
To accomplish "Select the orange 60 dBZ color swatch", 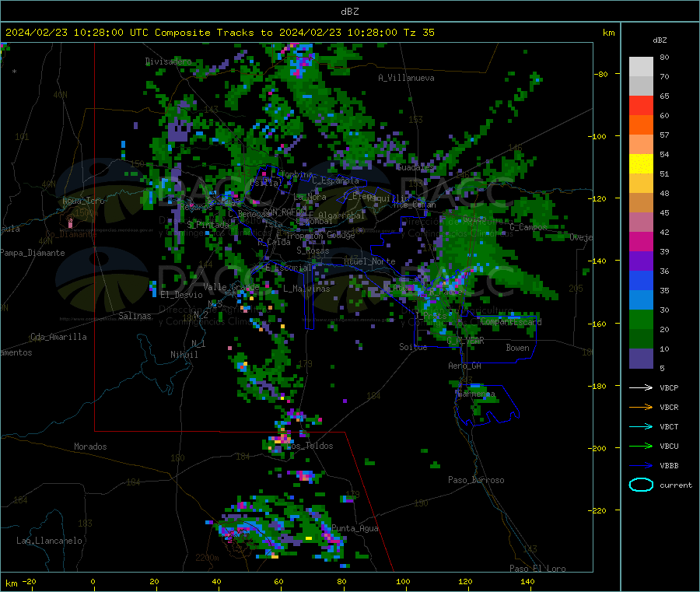I will pyautogui.click(x=641, y=125).
